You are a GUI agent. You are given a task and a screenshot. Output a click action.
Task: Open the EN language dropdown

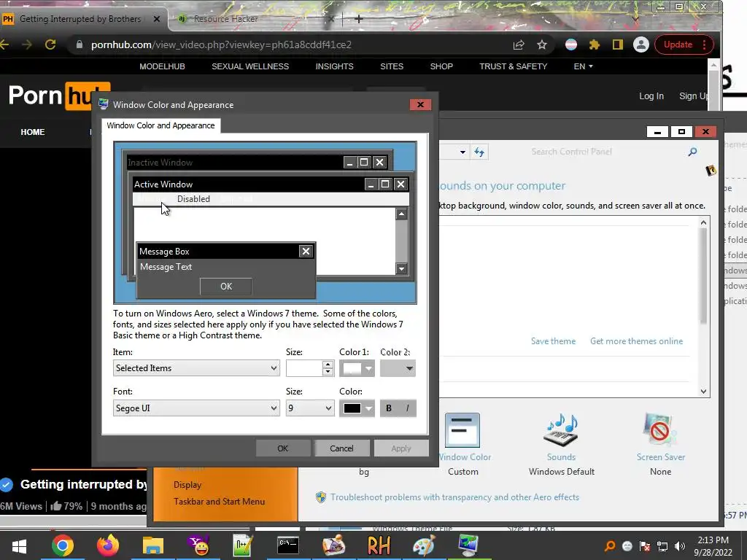(583, 66)
